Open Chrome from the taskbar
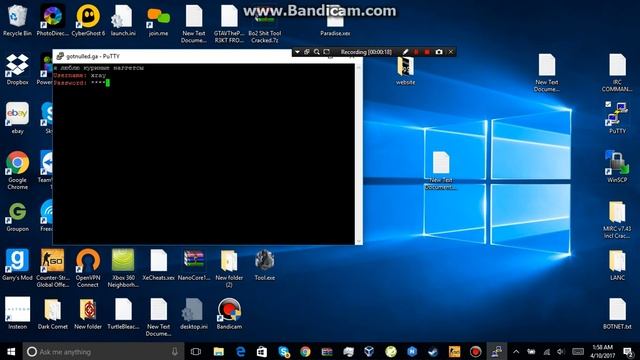This screenshot has height=360, width=640. click(305, 351)
